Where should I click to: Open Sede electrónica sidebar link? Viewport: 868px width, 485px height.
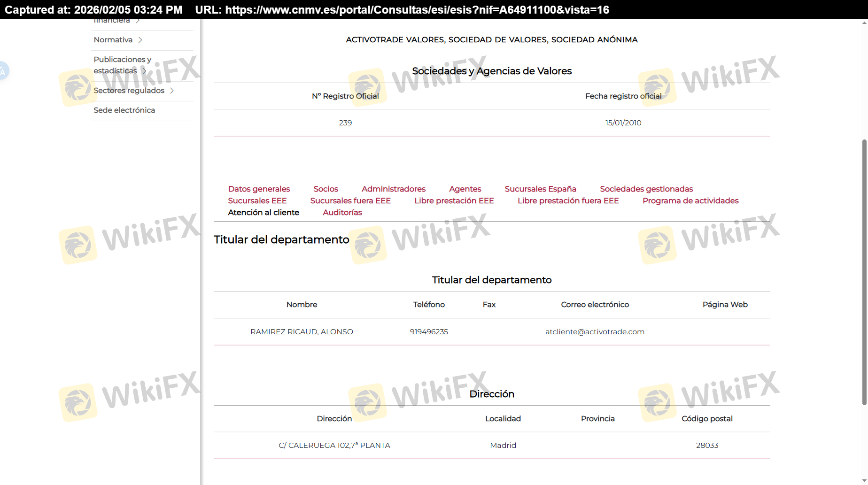(124, 110)
